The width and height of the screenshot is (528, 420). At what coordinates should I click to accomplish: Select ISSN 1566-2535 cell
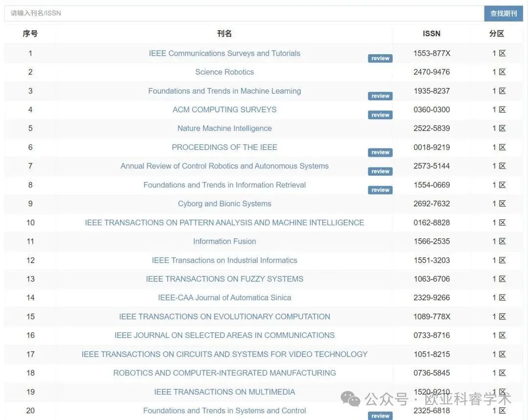(432, 241)
